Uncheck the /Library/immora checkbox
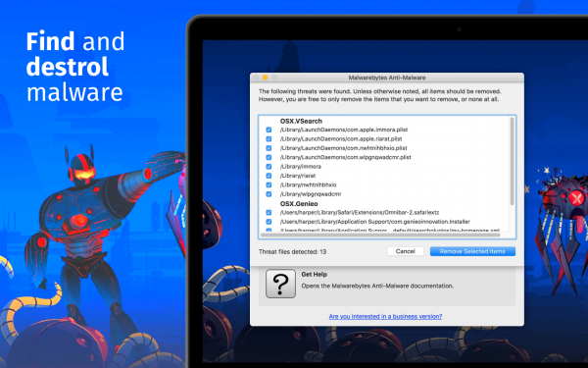 coord(269,167)
